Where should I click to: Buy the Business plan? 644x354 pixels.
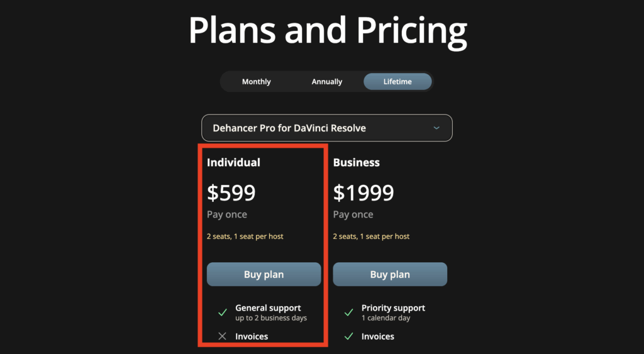(390, 275)
